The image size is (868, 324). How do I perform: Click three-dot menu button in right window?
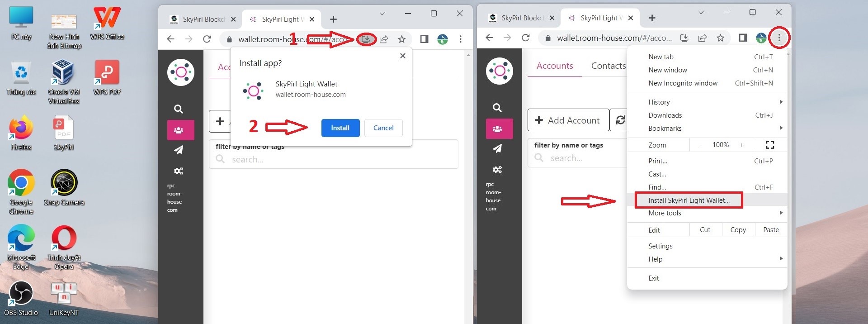[779, 38]
